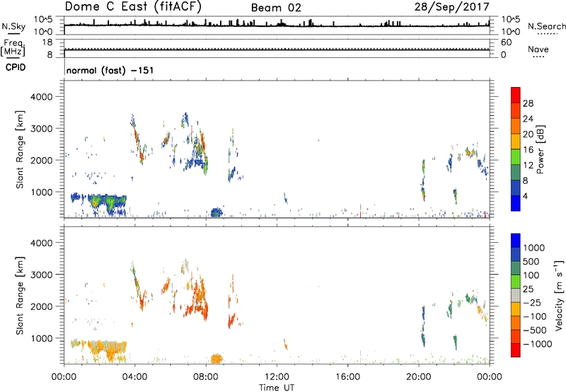Image resolution: width=566 pixels, height=392 pixels.
Task: Click the 'Power [dB]' colorbar label
Action: pos(540,149)
